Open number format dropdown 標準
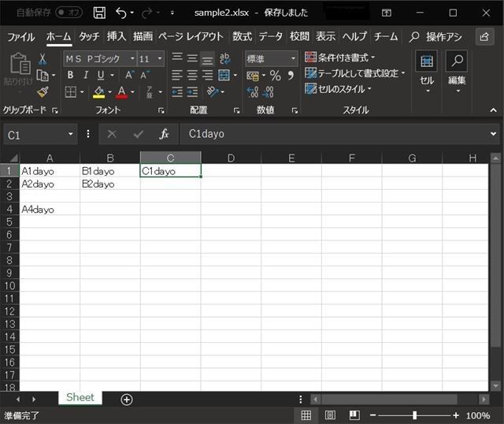Viewport: 504px width, 424px height. point(293,59)
